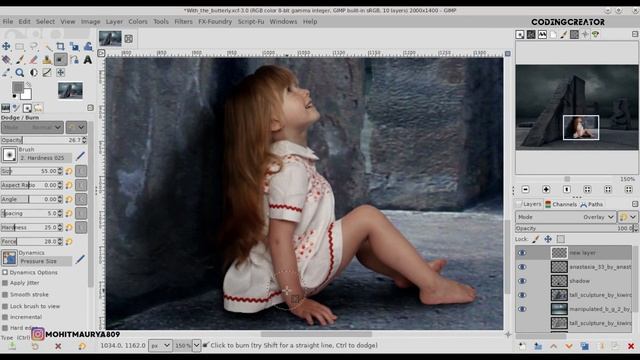Enable Smooth stroke checkbox
Viewport: 640px width, 360px height.
5,294
